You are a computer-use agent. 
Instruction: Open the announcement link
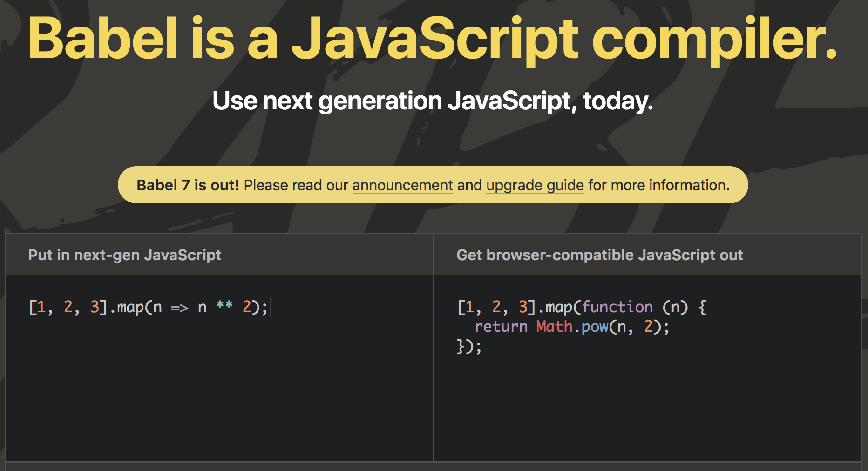(x=402, y=185)
